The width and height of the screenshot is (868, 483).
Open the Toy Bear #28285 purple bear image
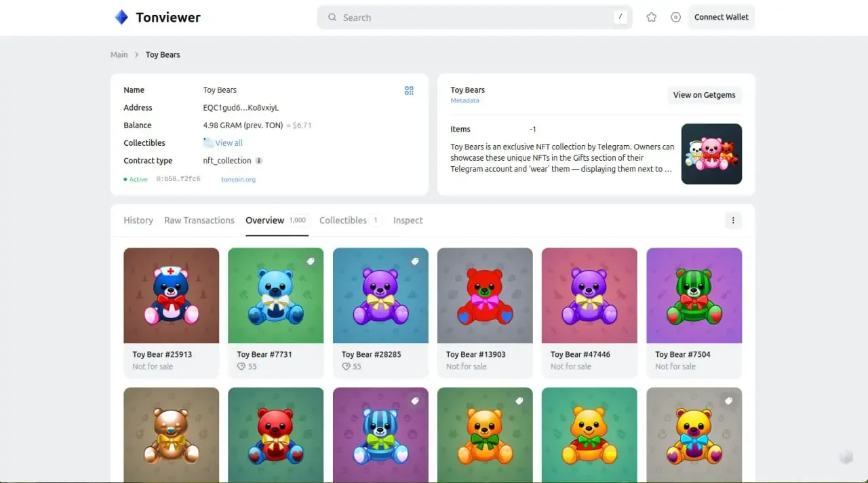tap(380, 296)
